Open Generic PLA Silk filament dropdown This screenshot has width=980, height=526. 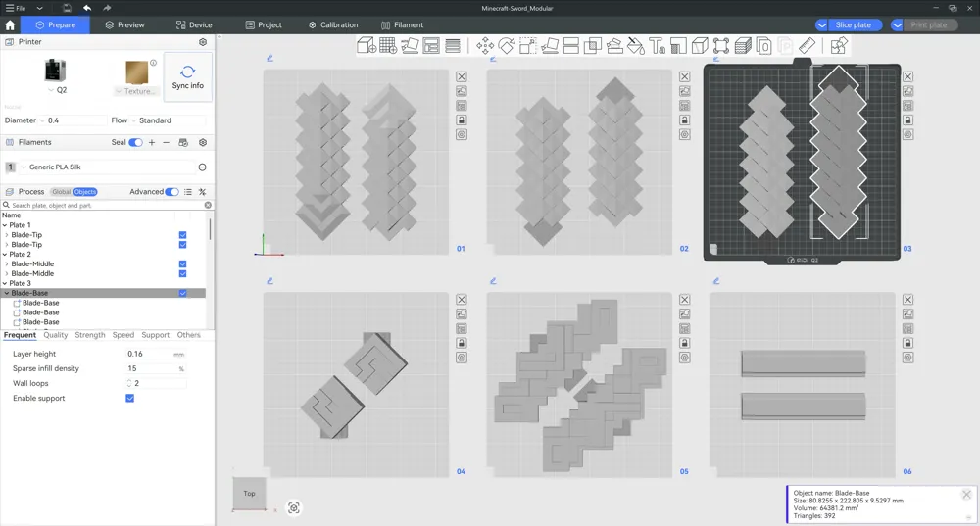click(x=108, y=167)
